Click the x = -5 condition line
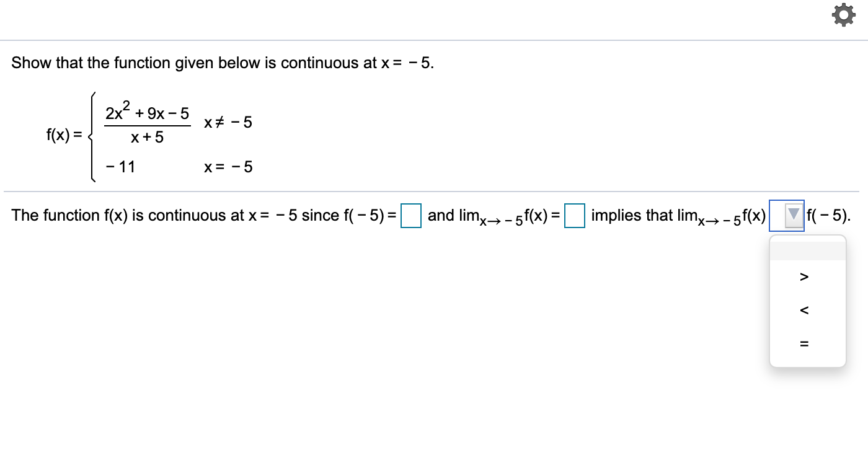868x450 pixels. (227, 167)
